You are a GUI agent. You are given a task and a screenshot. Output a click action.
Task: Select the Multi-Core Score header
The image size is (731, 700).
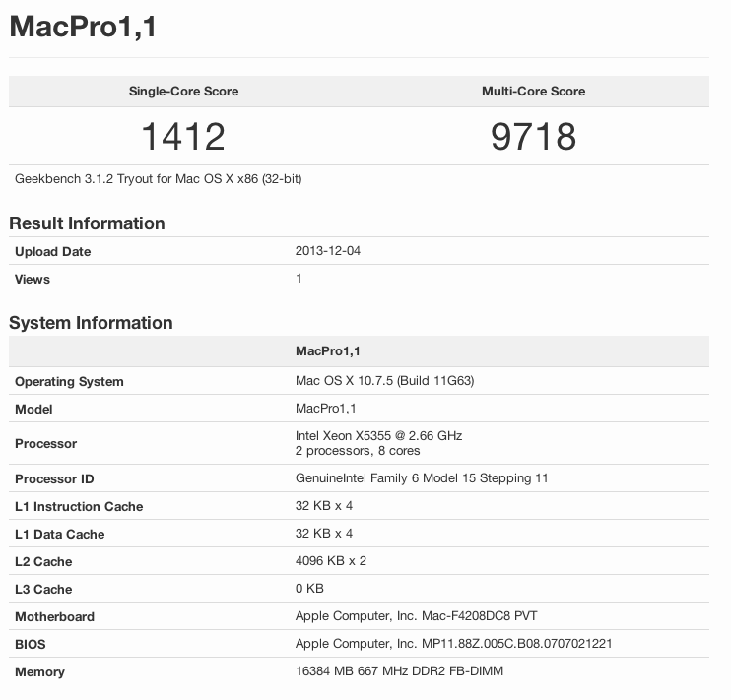click(533, 91)
